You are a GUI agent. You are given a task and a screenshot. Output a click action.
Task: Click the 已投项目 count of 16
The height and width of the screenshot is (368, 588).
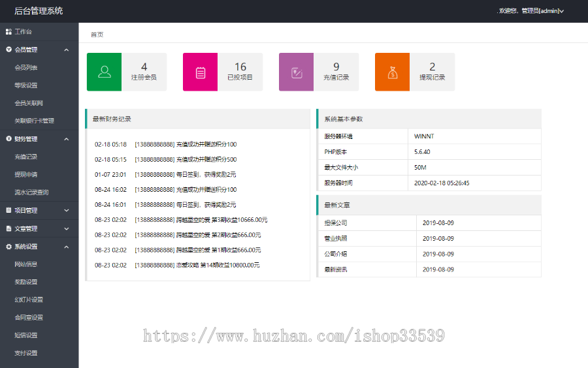pyautogui.click(x=240, y=67)
